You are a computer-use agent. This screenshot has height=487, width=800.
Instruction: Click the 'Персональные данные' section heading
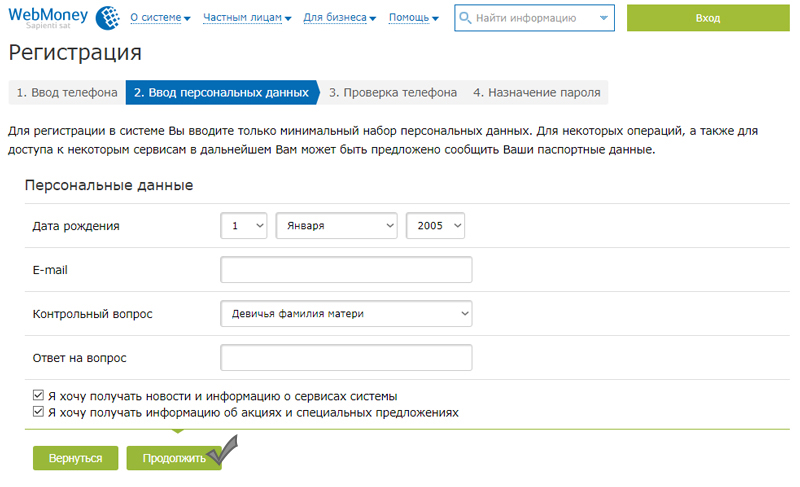pos(109,185)
